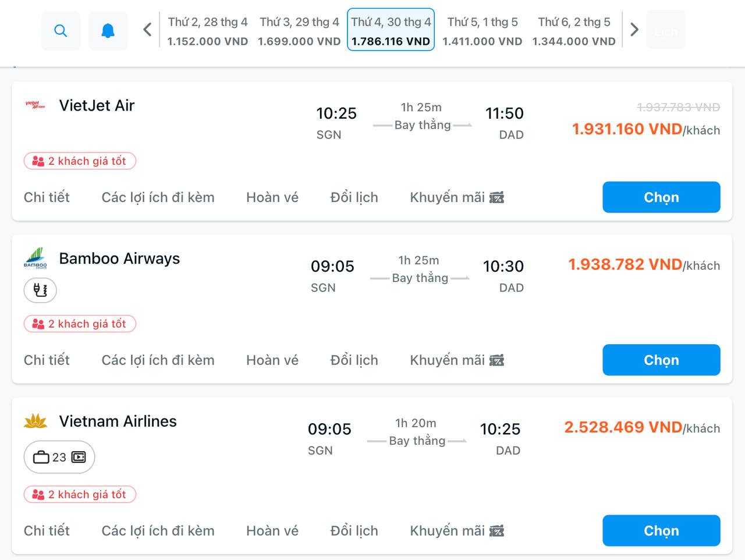Screen dimensions: 745x560
Task: Open the notification bell icon
Action: [x=108, y=30]
